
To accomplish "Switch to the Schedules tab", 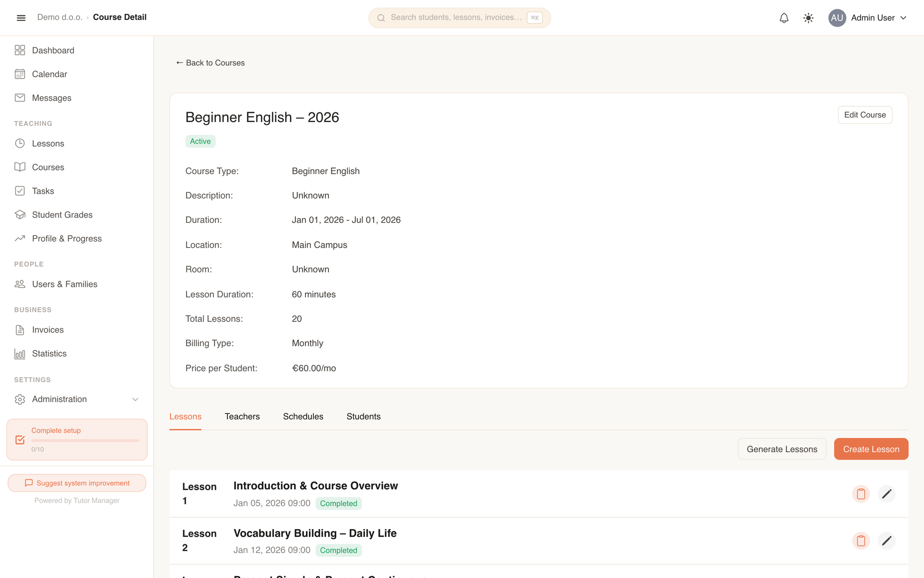I will point(303,417).
